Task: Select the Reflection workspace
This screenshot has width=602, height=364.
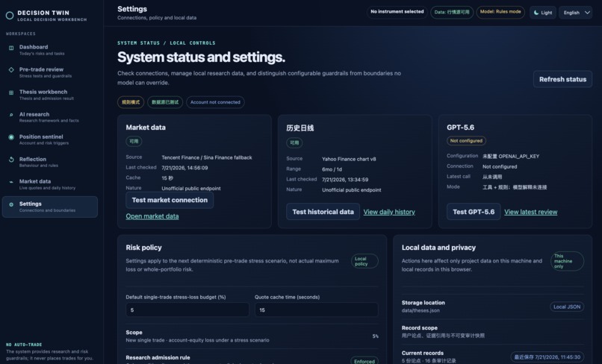Action: click(x=50, y=162)
